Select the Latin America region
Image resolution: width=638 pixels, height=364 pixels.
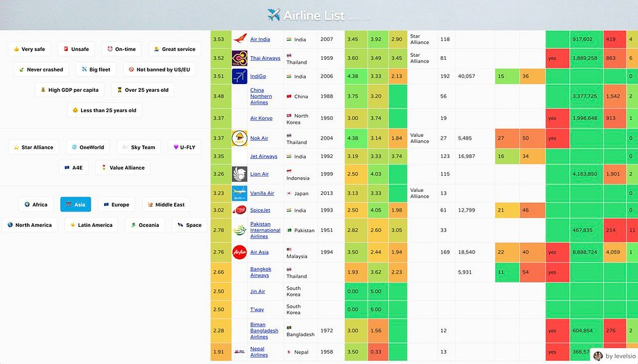(91, 224)
